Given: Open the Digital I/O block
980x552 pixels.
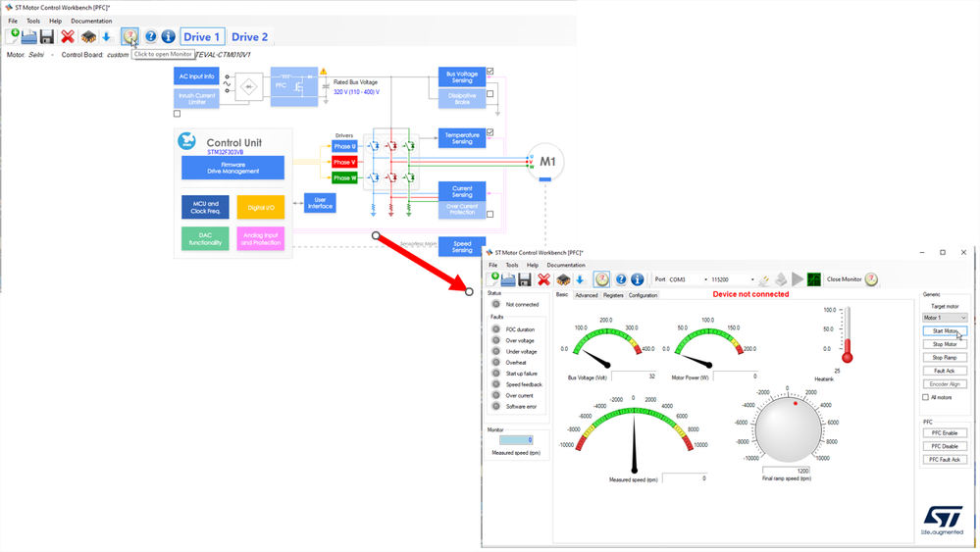Looking at the screenshot, I should click(261, 207).
